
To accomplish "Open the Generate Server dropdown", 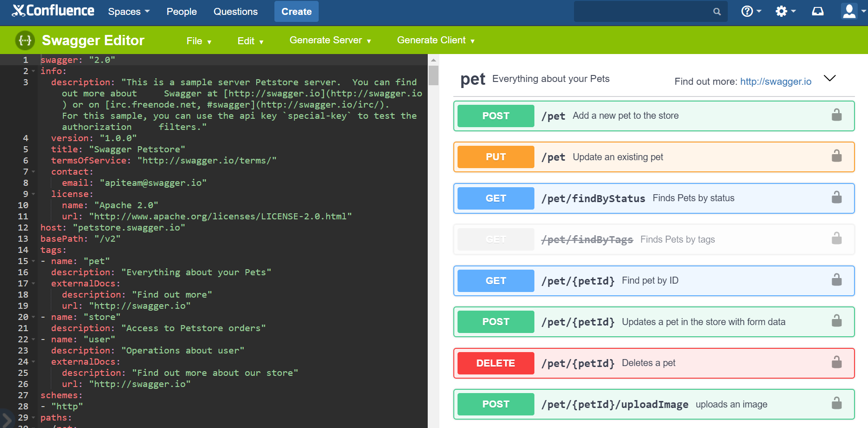I will 330,40.
